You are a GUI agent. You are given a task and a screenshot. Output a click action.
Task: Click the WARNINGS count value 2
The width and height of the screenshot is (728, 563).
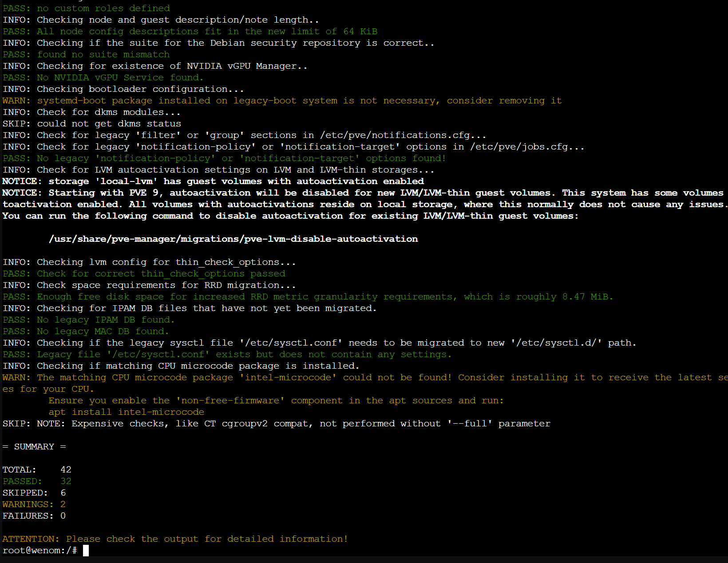click(63, 504)
